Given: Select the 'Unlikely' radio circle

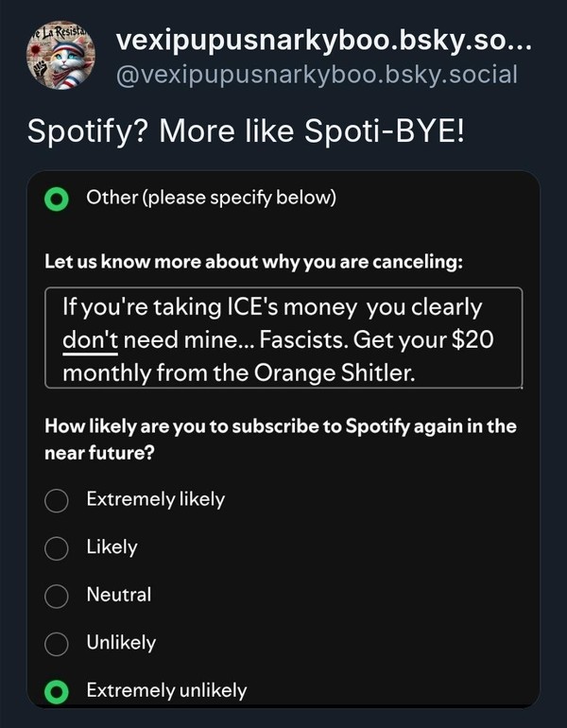Looking at the screenshot, I should pos(57,644).
